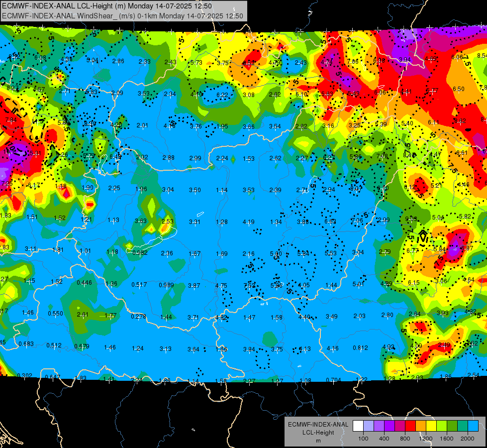
Task: Click the wind shear value 0.679
Action: 82,346
